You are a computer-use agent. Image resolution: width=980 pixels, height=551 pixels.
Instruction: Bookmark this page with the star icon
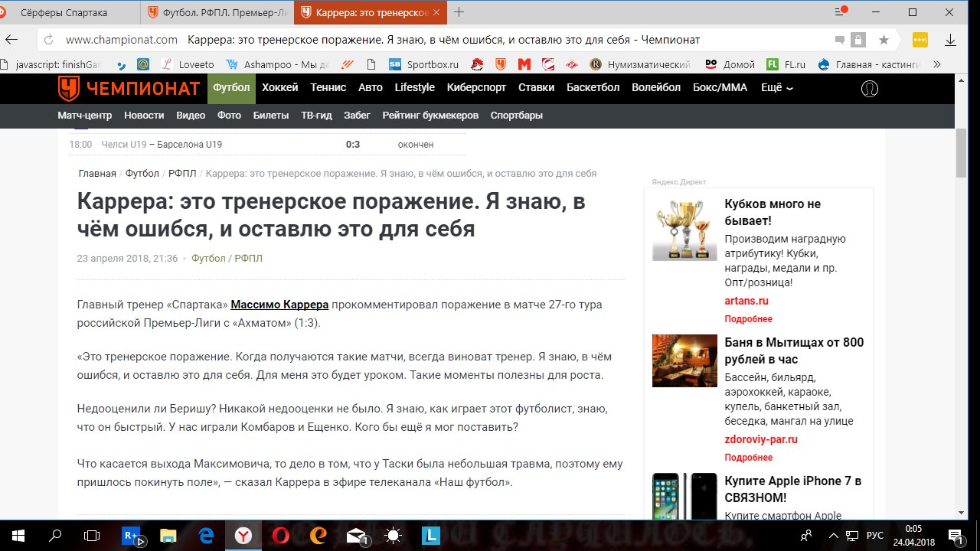(x=884, y=40)
